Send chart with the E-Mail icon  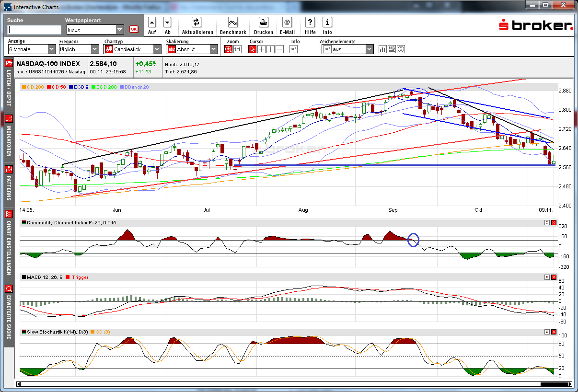click(287, 22)
